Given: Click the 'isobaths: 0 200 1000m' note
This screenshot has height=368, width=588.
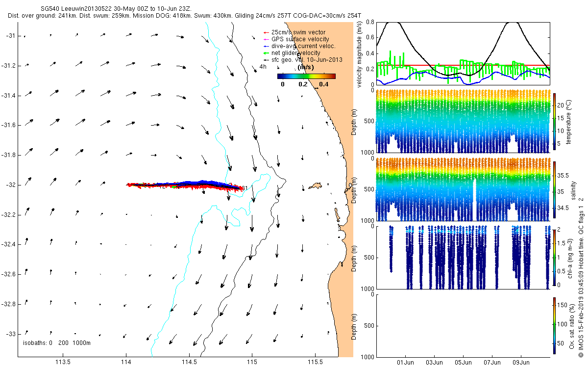Looking at the screenshot, I should tap(57, 343).
